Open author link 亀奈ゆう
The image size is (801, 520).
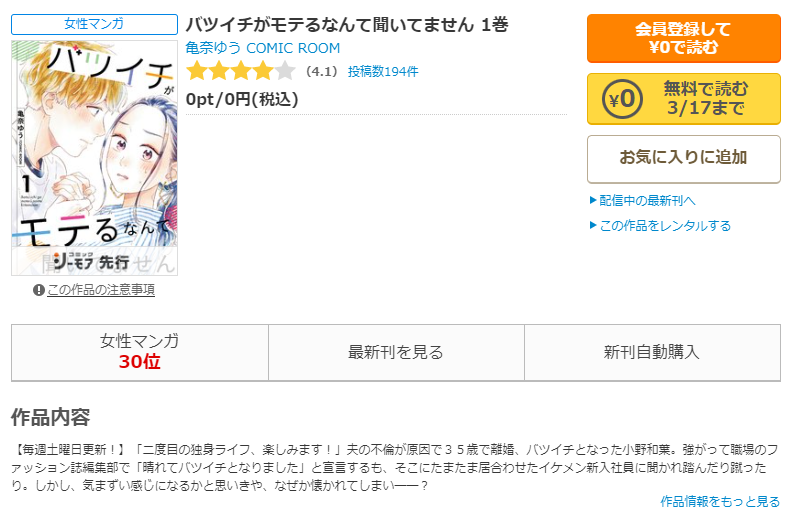(213, 48)
